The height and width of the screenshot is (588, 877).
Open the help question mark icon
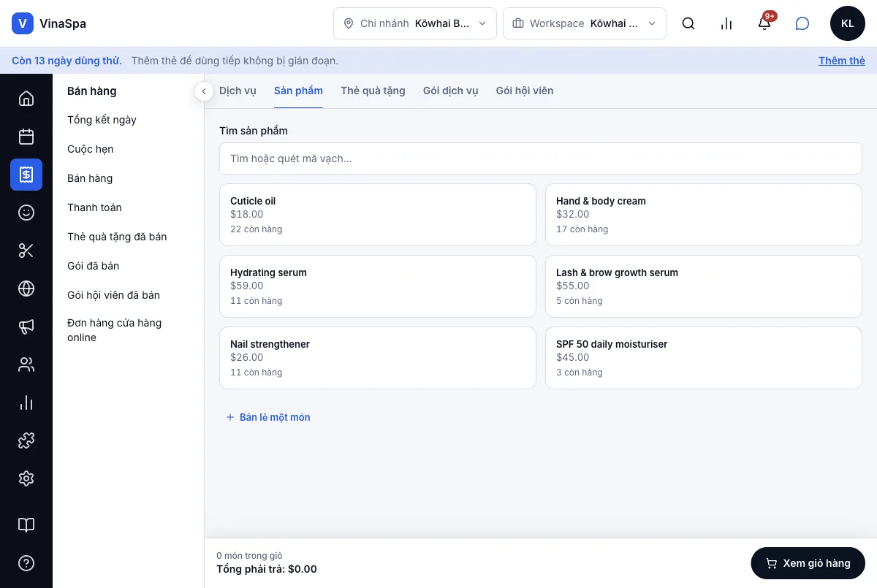[26, 563]
